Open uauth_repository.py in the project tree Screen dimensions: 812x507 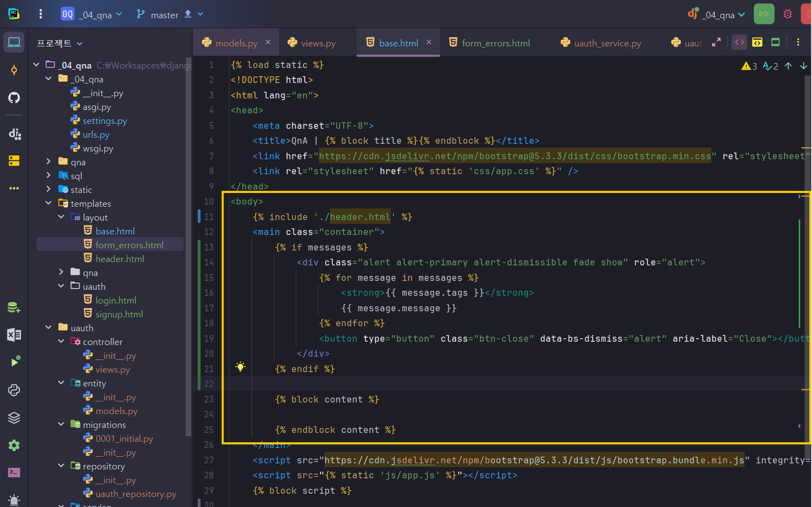click(x=136, y=494)
